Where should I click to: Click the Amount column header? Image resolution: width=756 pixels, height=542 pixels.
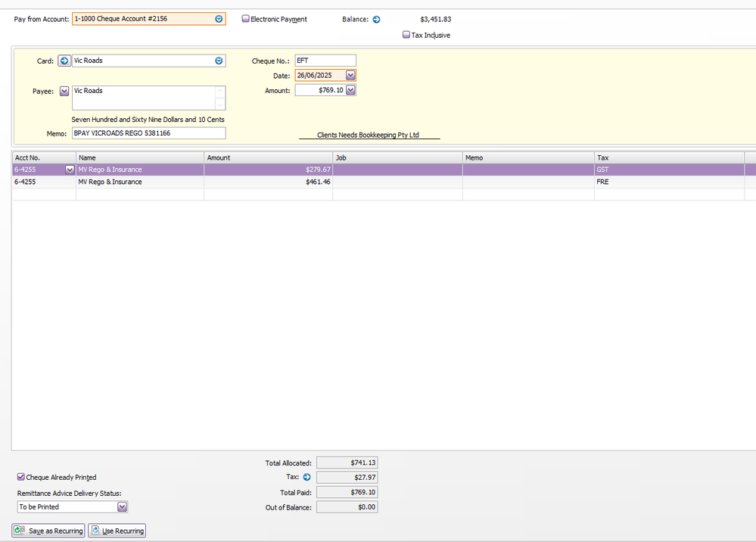(x=268, y=157)
